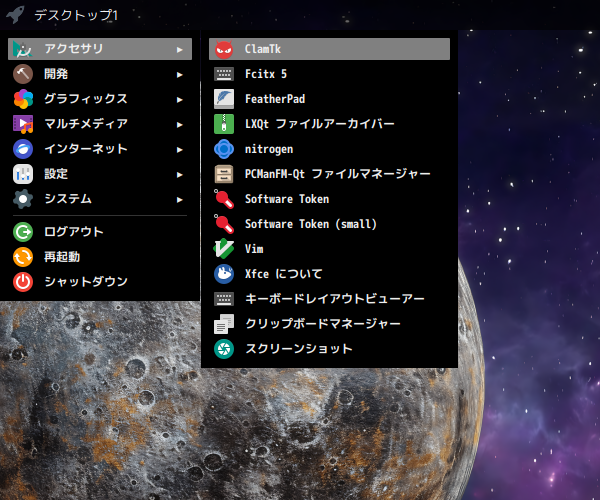Image resolution: width=600 pixels, height=500 pixels.
Task: Click the green ログアウト icon
Action: [x=23, y=232]
